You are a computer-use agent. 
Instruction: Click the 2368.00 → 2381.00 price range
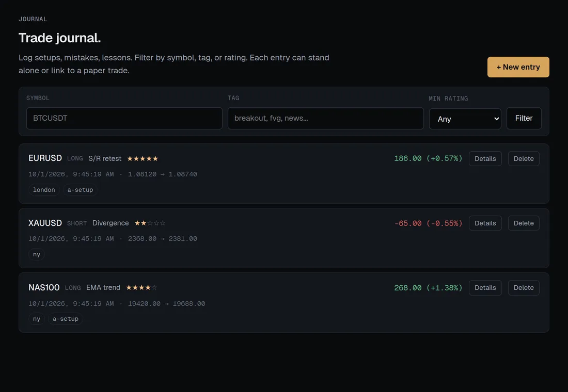pyautogui.click(x=163, y=238)
